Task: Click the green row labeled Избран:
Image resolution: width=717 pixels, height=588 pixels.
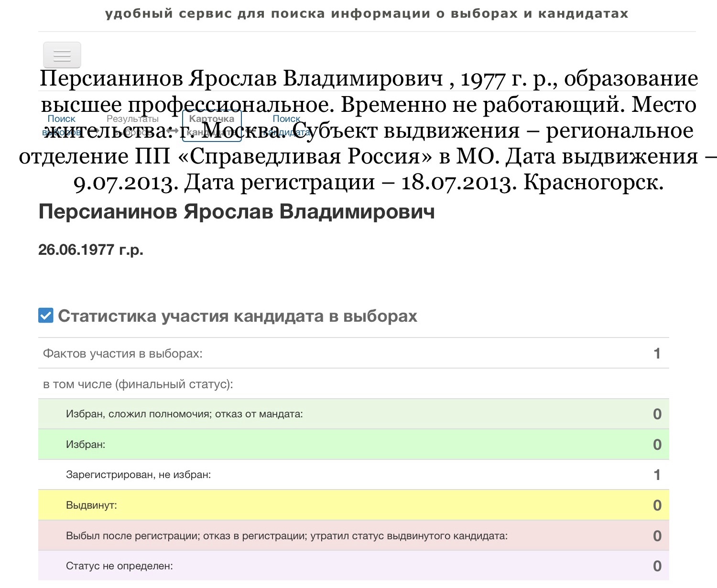Action: (x=354, y=445)
